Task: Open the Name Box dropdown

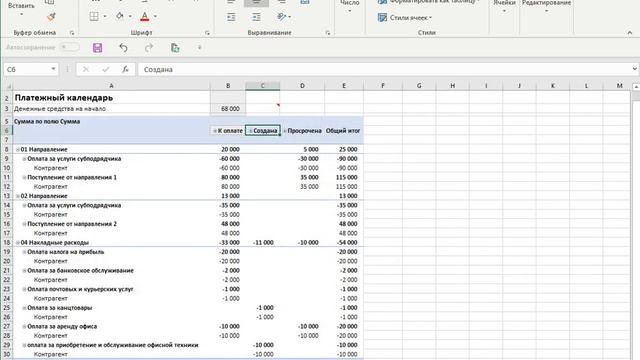Action: tap(53, 69)
